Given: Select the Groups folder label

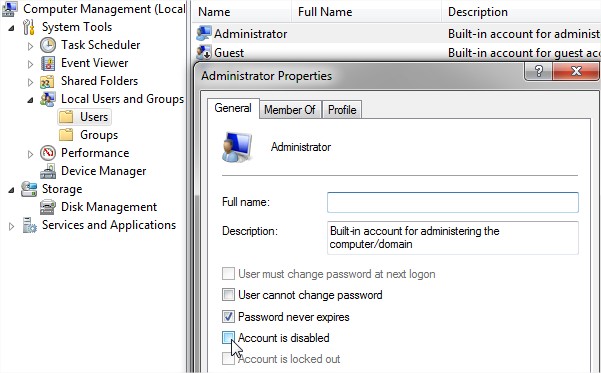Looking at the screenshot, I should tap(99, 135).
